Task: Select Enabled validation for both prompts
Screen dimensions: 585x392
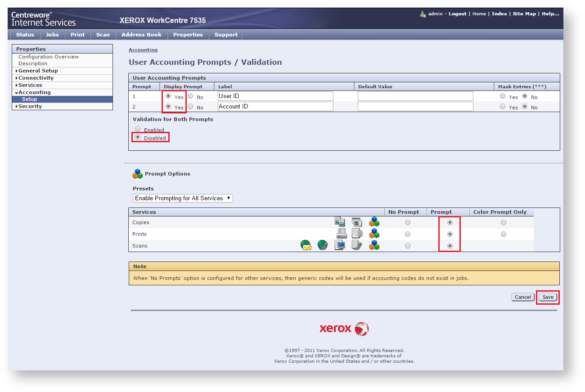Action: tap(138, 129)
